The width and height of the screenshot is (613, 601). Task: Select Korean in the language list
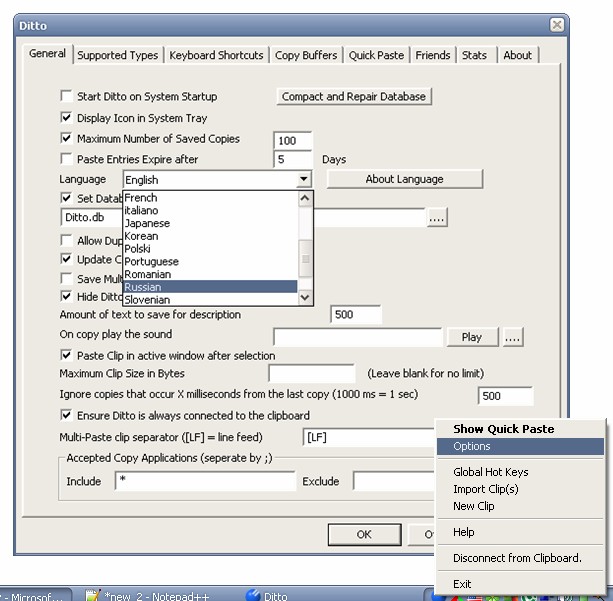210,236
